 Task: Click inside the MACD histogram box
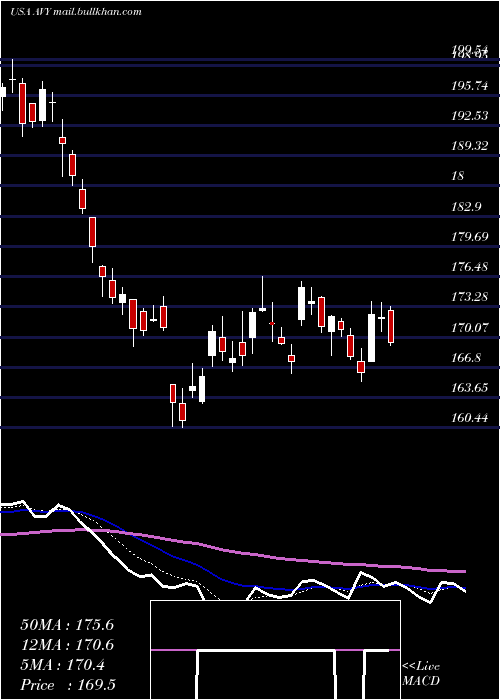pos(275,650)
